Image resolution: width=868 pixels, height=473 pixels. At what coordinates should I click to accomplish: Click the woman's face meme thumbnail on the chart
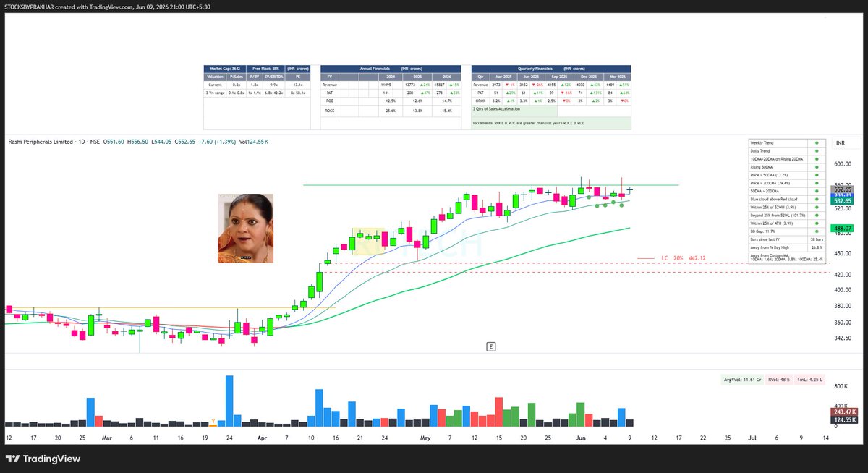[246, 227]
